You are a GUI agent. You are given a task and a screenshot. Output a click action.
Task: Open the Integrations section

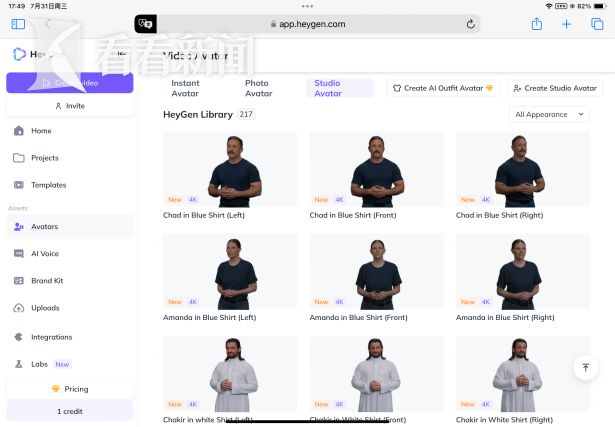tap(70, 337)
